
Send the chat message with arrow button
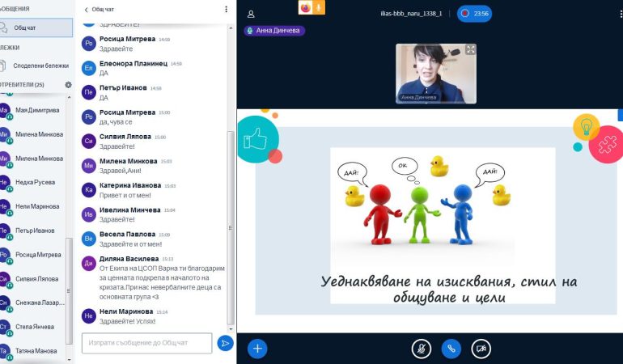pos(225,343)
